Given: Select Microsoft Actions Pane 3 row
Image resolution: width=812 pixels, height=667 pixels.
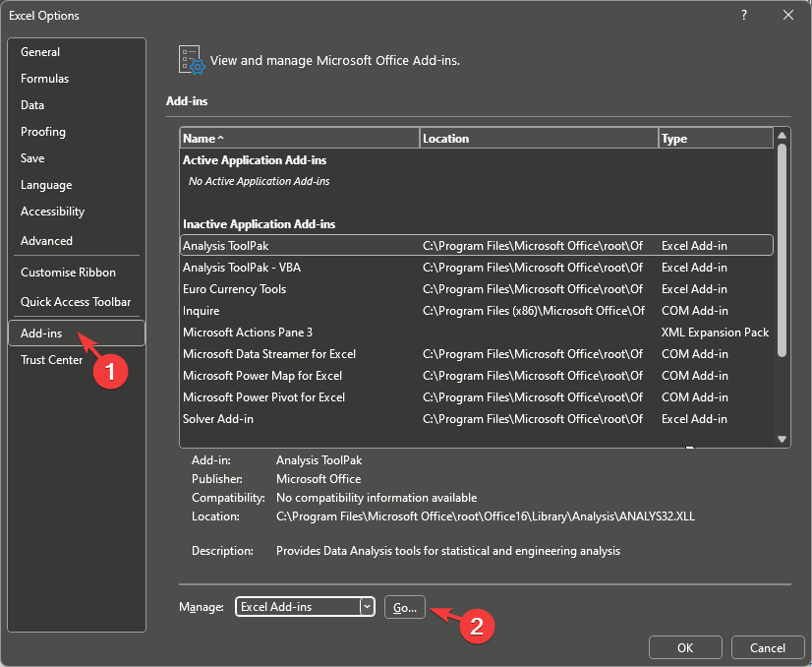Looking at the screenshot, I should coord(477,333).
